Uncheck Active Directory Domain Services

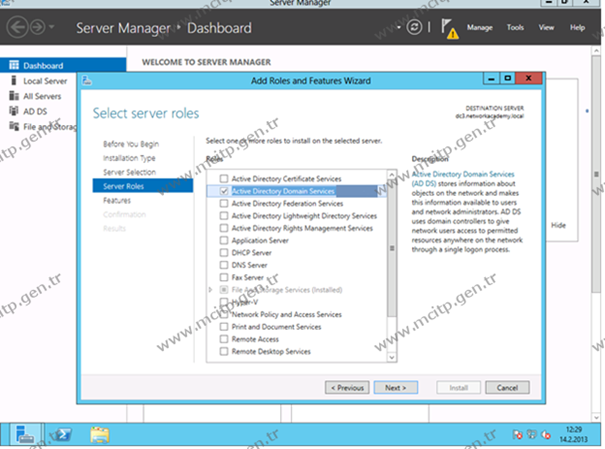pyautogui.click(x=224, y=191)
